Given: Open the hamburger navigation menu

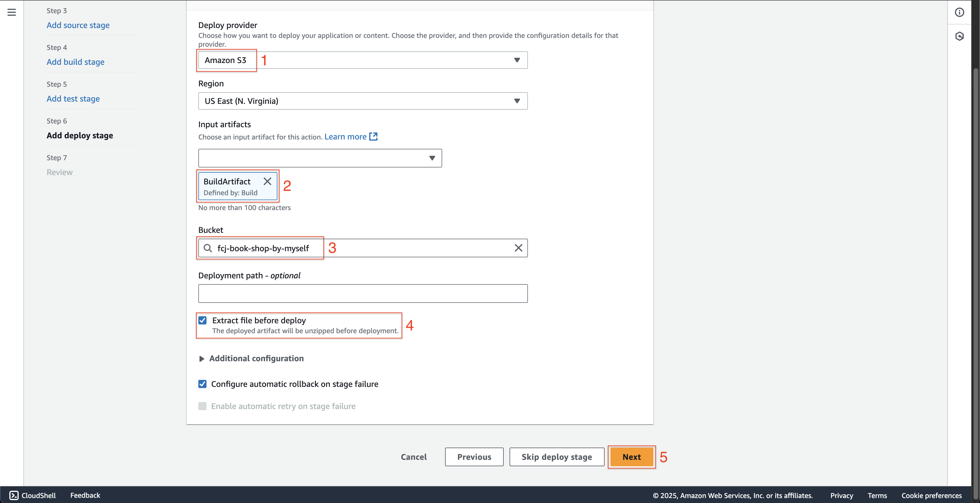Looking at the screenshot, I should [12, 12].
